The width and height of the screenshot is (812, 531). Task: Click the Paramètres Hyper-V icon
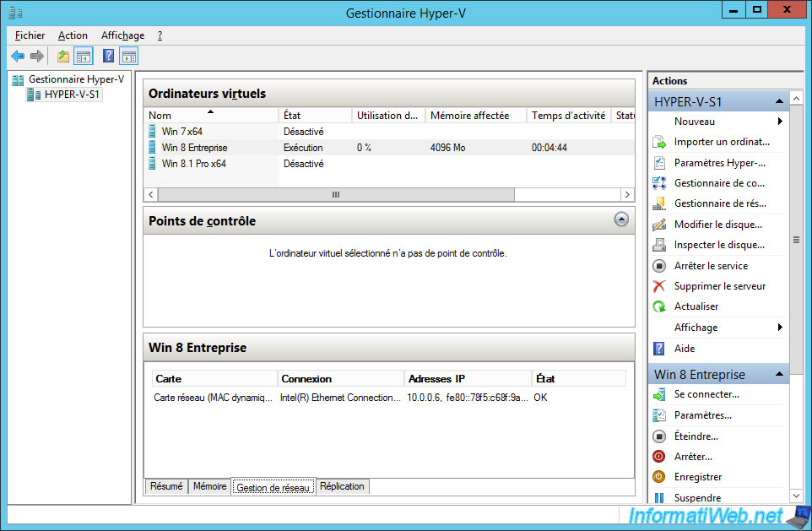tap(658, 163)
